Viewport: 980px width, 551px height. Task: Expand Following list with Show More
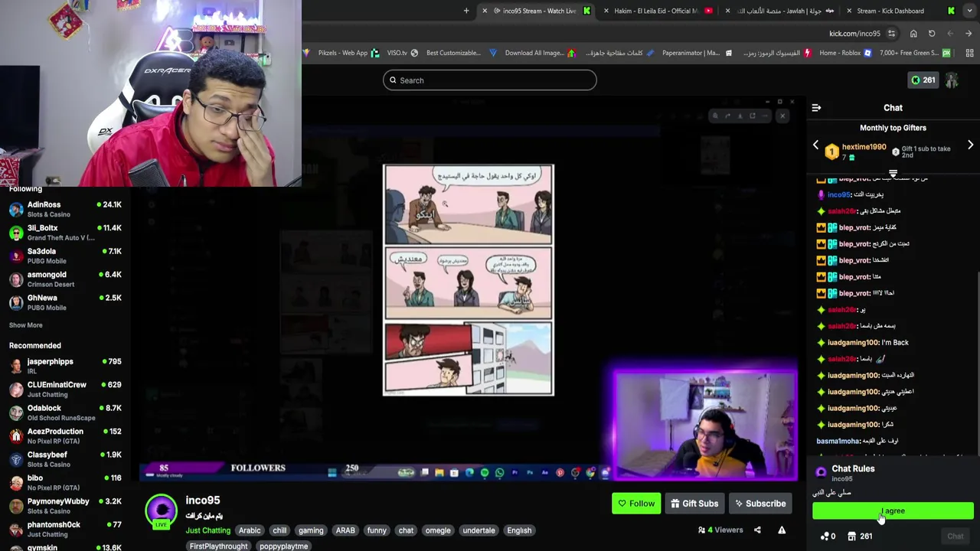[25, 325]
